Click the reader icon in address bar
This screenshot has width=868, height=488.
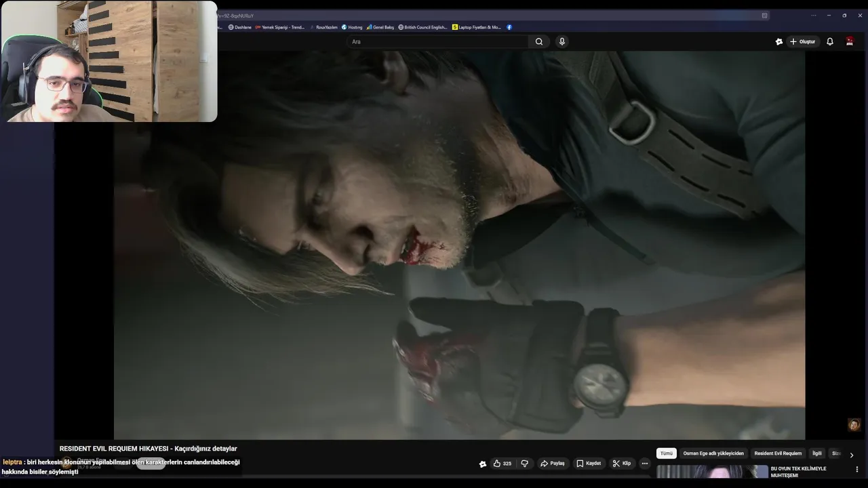[764, 15]
